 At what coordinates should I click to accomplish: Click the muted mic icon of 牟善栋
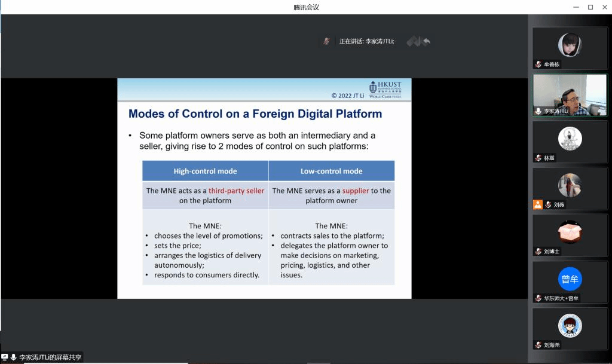coord(538,65)
